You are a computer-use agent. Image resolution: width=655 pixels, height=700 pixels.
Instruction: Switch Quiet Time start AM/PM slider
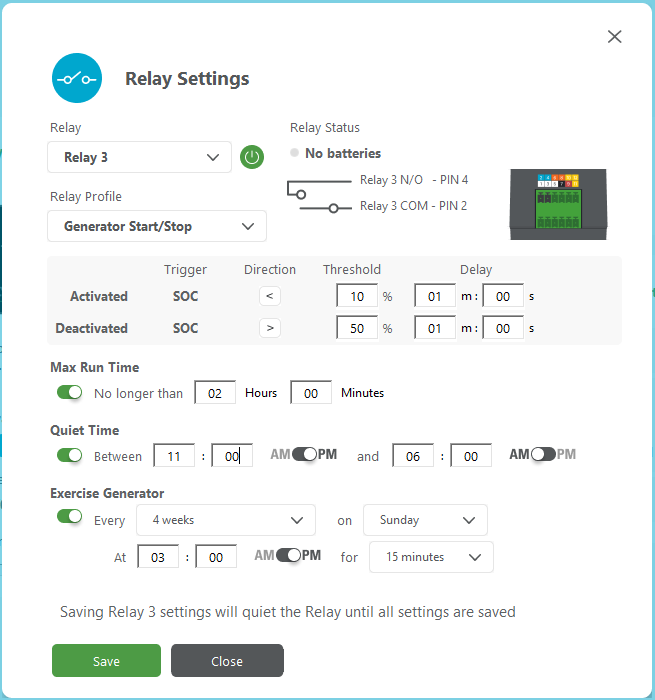[304, 455]
